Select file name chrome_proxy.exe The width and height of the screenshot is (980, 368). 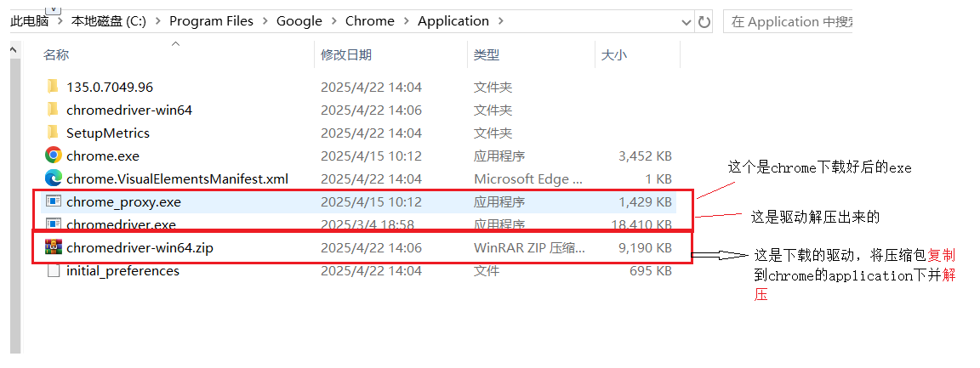click(x=123, y=201)
